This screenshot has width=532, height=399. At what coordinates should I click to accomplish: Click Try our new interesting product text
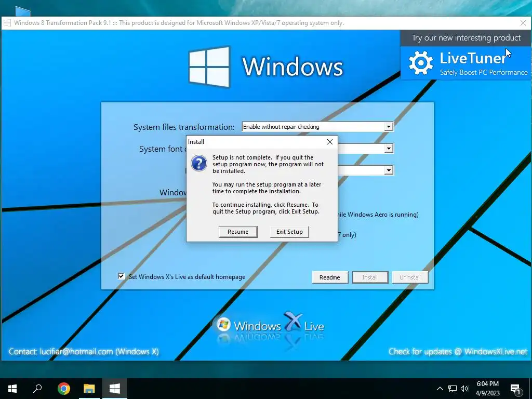tap(466, 37)
